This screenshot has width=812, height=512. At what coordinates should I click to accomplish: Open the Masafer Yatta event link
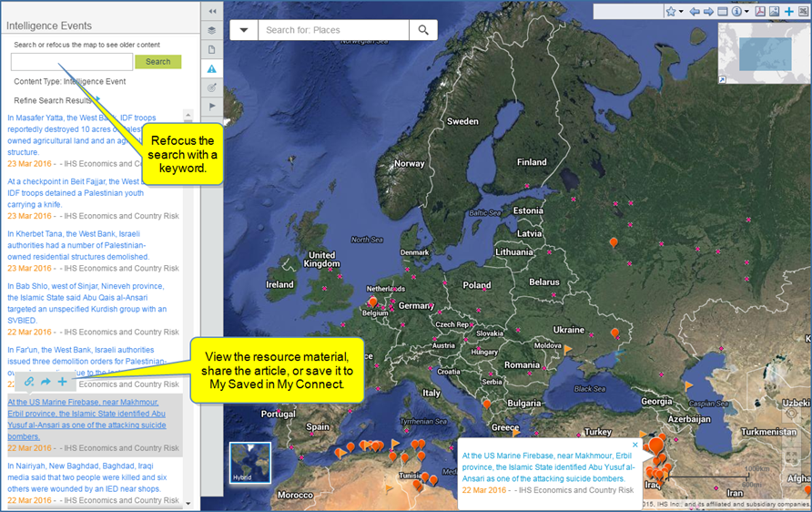83,135
